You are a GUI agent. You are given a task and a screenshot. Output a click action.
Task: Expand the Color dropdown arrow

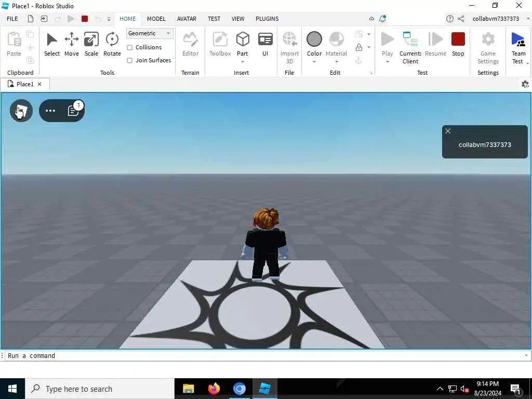click(314, 62)
